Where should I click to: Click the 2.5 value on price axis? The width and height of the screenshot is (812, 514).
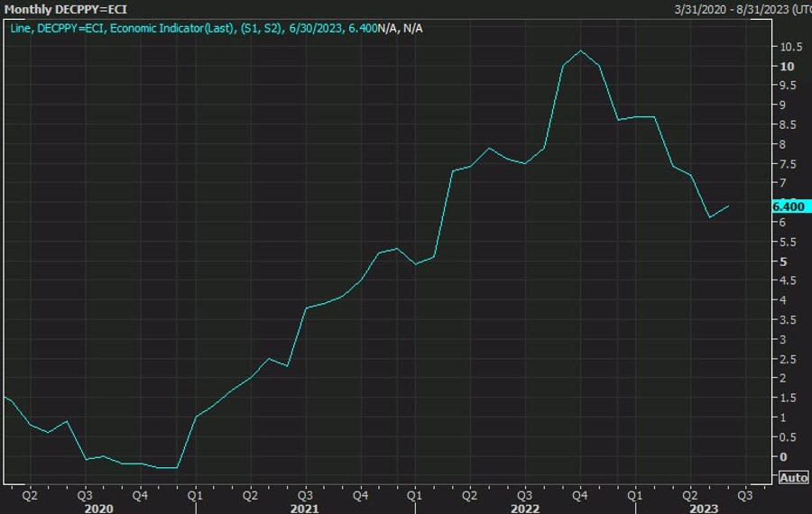787,359
